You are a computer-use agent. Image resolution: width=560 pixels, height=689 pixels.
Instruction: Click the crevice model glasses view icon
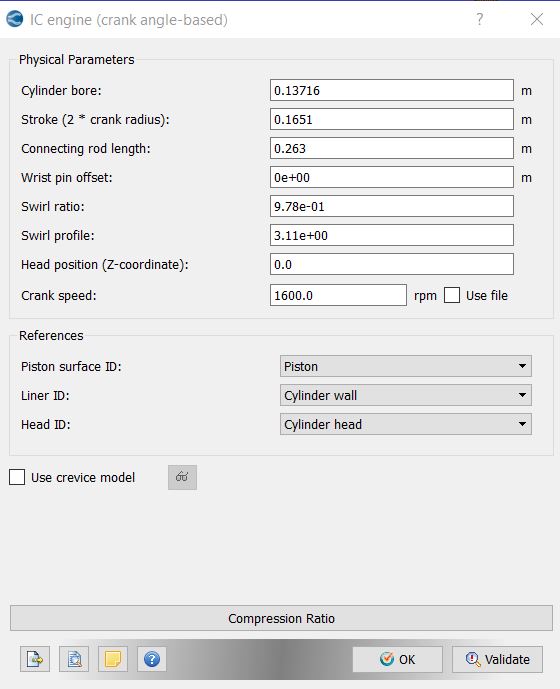click(x=182, y=477)
